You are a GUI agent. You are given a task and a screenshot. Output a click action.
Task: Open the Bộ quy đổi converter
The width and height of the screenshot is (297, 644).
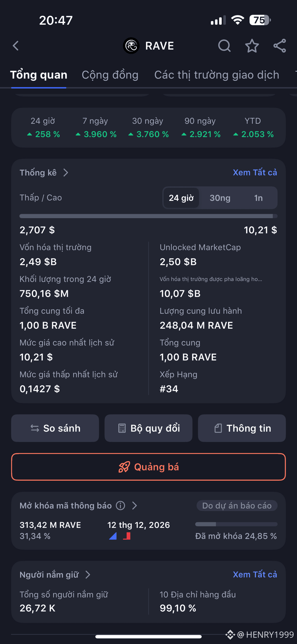148,428
